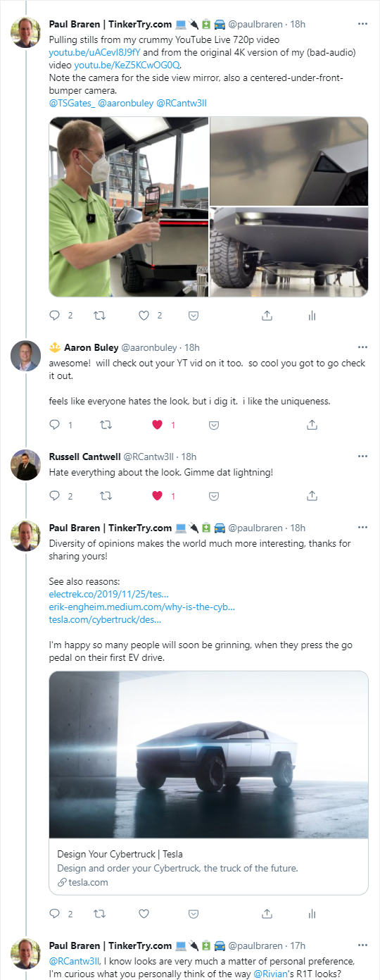View analytics for the first tweet

[312, 316]
